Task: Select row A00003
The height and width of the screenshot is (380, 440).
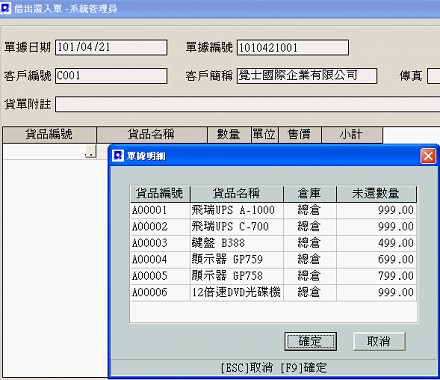Action: tap(273, 243)
